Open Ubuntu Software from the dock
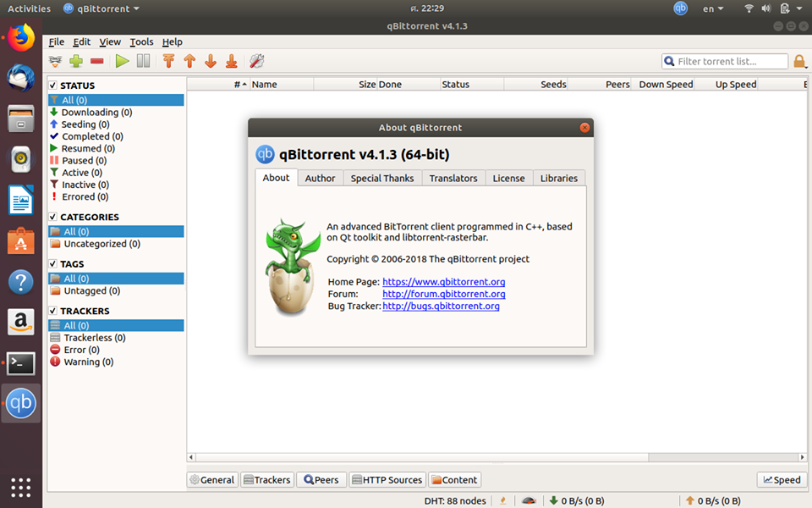This screenshot has width=812, height=508. 20,241
